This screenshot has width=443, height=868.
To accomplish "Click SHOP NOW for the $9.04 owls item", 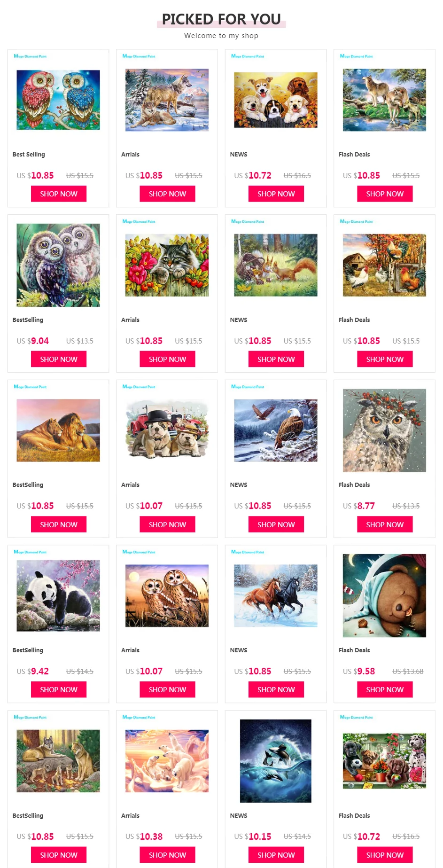I will pyautogui.click(x=59, y=359).
